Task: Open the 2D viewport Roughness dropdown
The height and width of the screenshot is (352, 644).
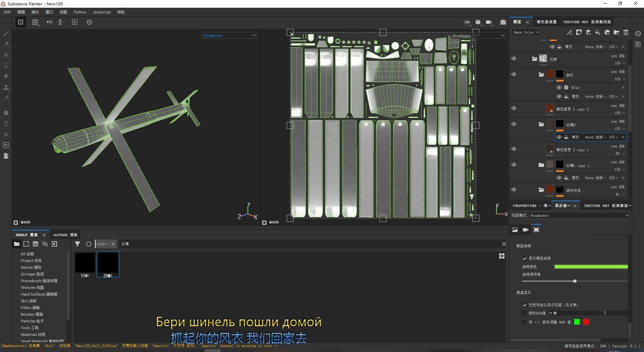Action: pos(478,35)
